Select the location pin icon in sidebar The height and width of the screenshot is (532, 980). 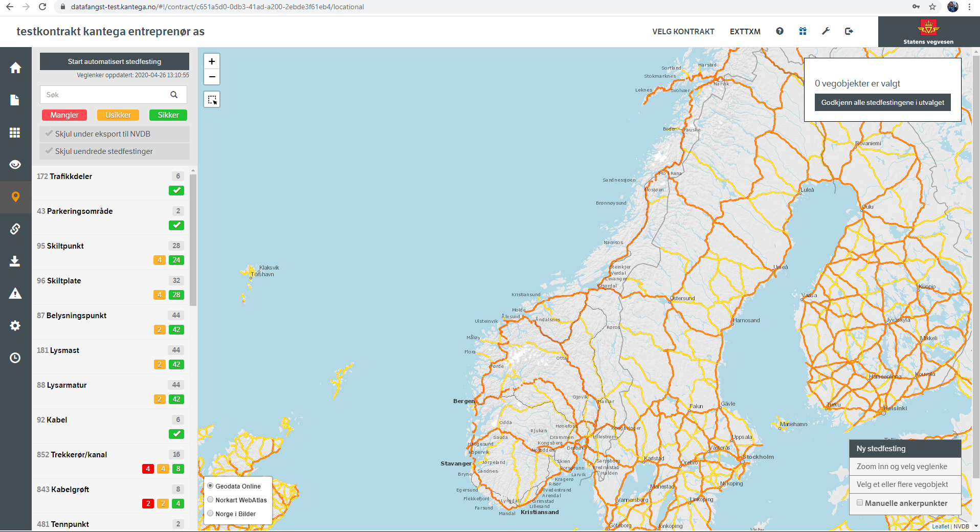coord(15,197)
